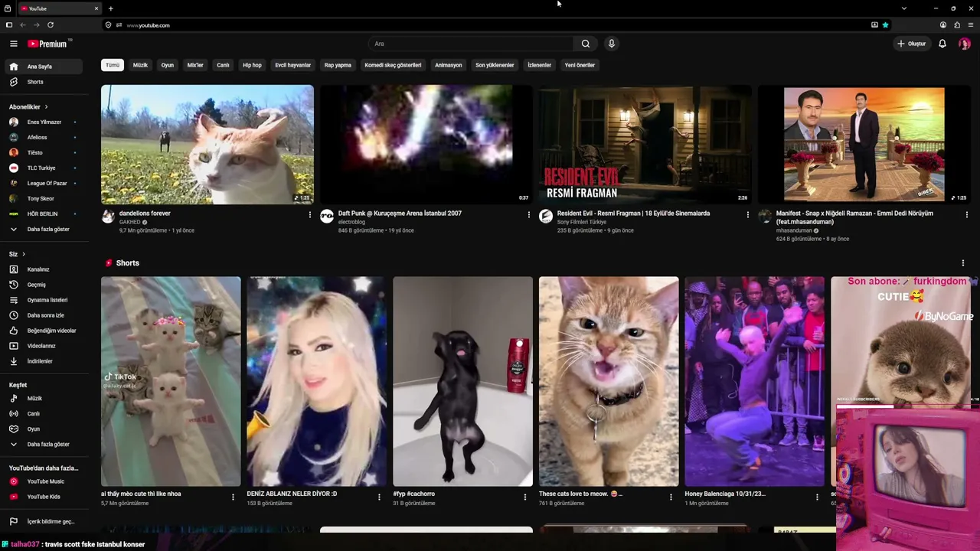
Task: Open 'Shorts' in the sidebar
Action: 43,82
